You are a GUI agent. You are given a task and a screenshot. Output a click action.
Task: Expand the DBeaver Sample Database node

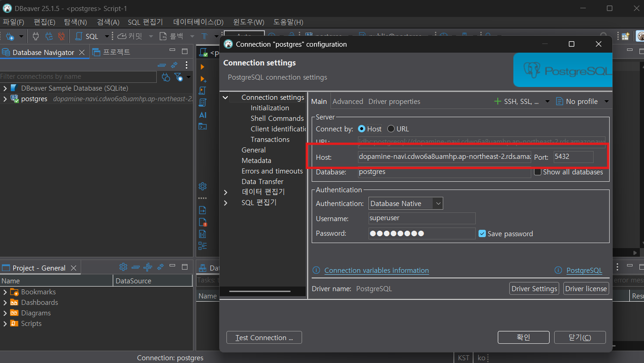tap(5, 88)
